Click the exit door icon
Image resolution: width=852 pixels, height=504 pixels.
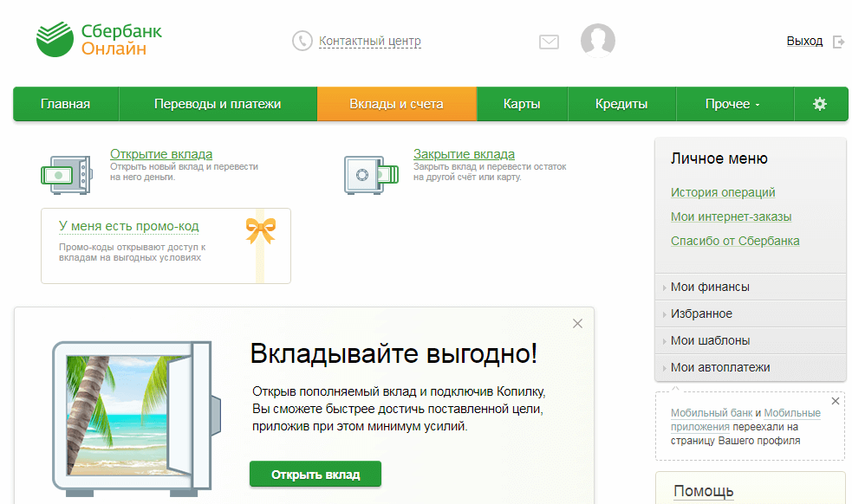pyautogui.click(x=838, y=42)
